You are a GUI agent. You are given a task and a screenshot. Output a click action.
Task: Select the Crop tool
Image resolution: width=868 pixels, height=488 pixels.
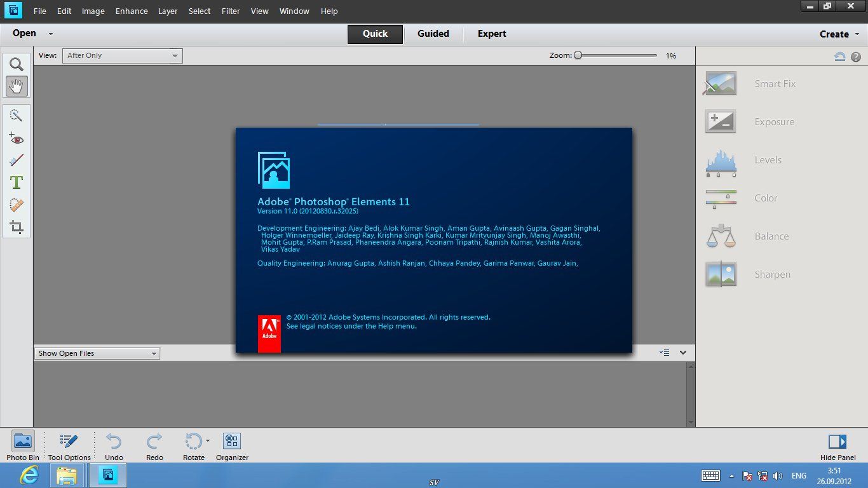17,227
